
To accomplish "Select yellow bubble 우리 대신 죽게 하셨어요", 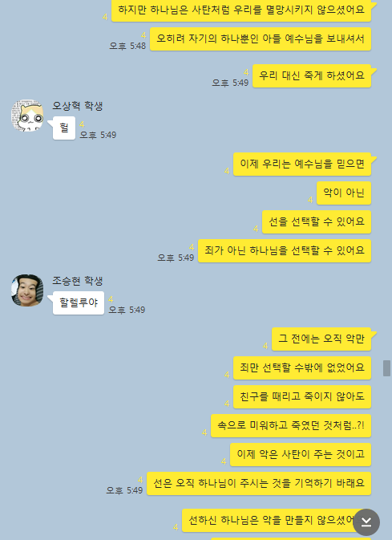I will (312, 75).
